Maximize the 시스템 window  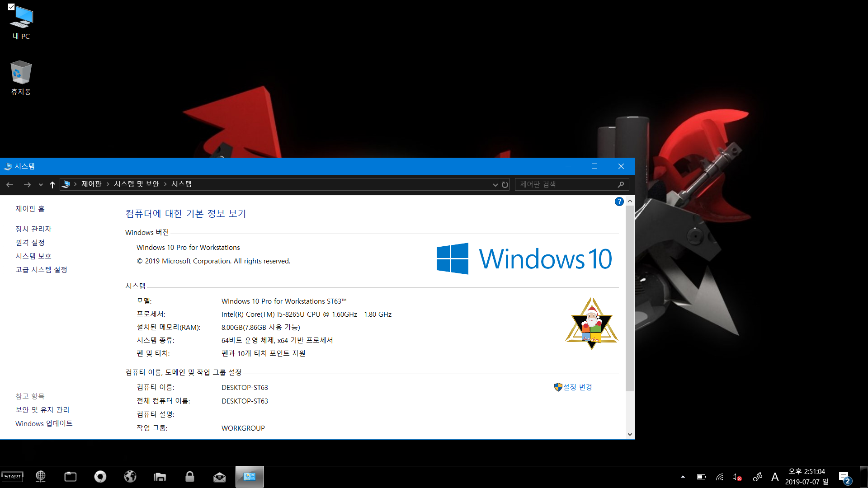594,166
